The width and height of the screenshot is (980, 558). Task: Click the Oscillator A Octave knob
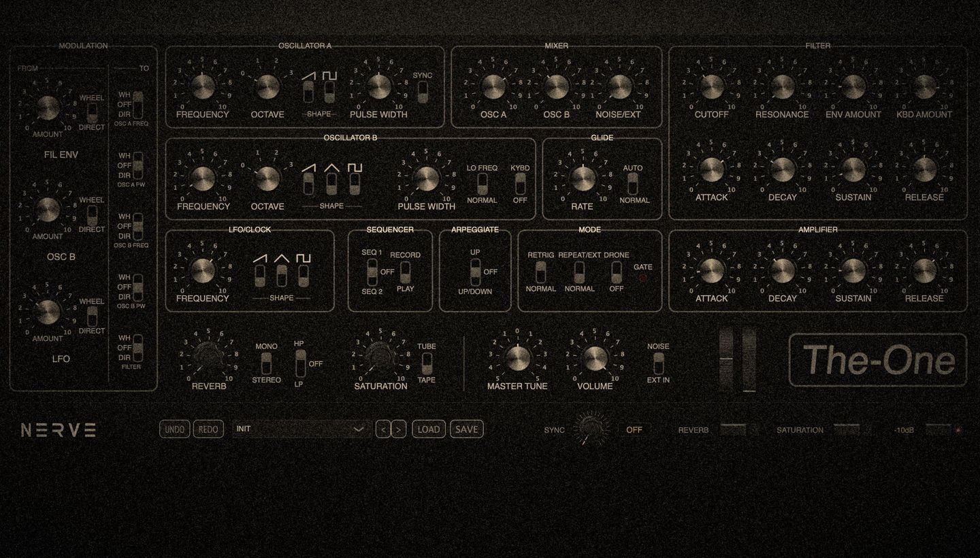pyautogui.click(x=267, y=86)
